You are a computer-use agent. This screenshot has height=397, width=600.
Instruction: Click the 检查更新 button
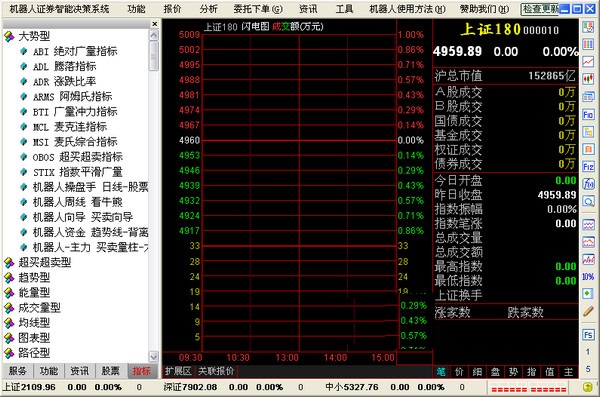(x=540, y=9)
